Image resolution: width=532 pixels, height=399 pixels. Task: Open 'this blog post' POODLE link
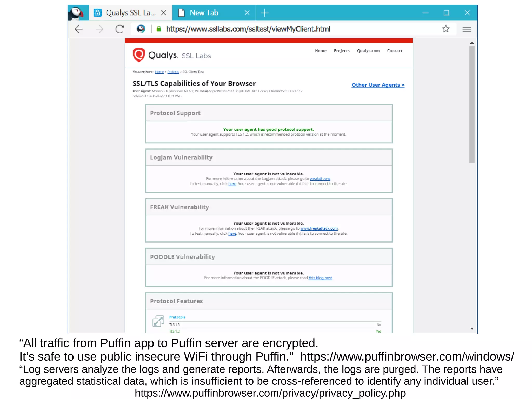coord(320,278)
